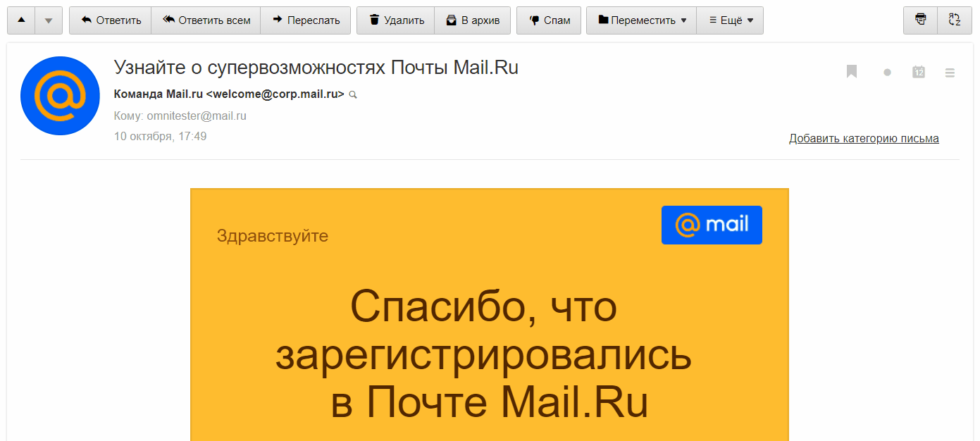Image resolution: width=980 pixels, height=441 pixels.
Task: Click the Здравствуйте greeting text
Action: click(x=273, y=235)
